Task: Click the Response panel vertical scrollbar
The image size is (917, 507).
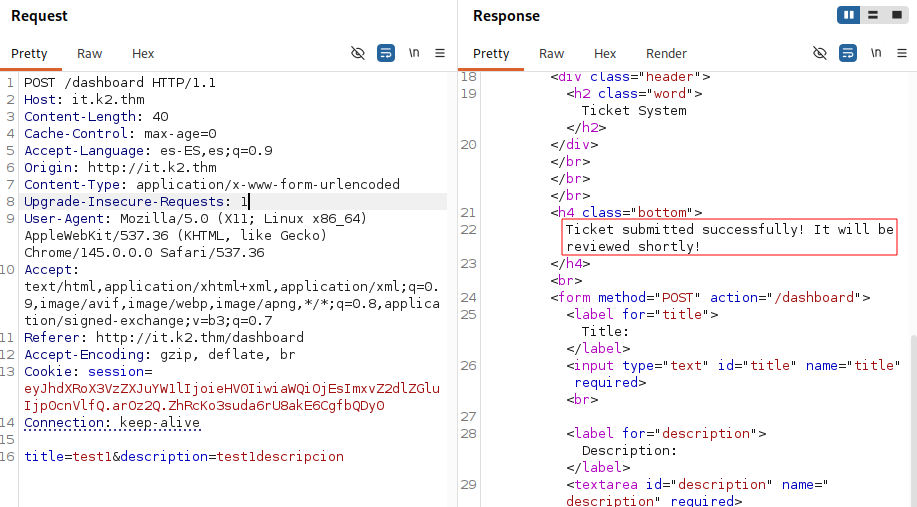Action: (x=913, y=420)
